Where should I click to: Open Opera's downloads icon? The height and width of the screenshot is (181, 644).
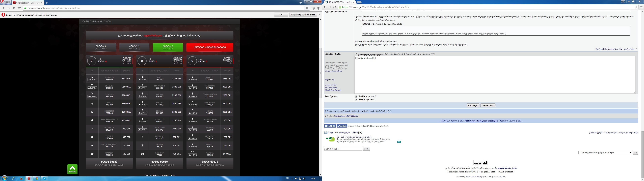click(x=313, y=8)
